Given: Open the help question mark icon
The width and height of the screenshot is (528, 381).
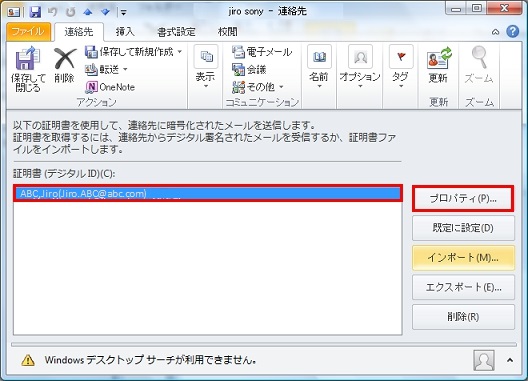Looking at the screenshot, I should click(x=513, y=32).
